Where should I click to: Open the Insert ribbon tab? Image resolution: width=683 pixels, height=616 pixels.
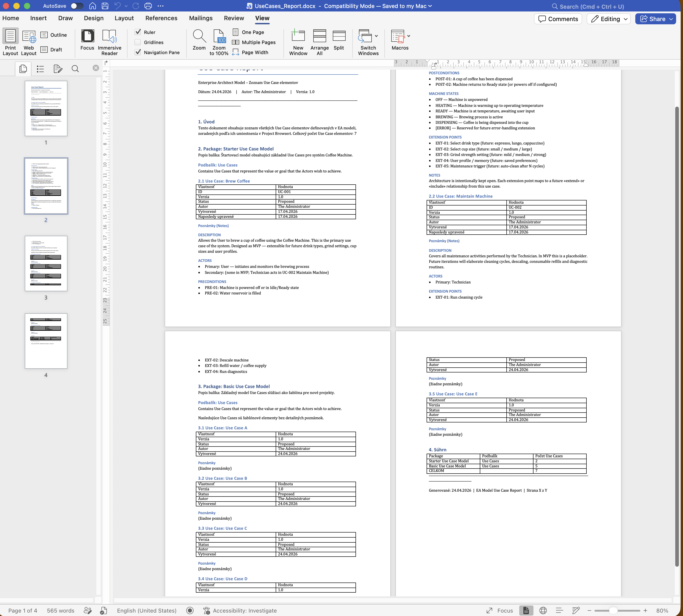tap(38, 18)
